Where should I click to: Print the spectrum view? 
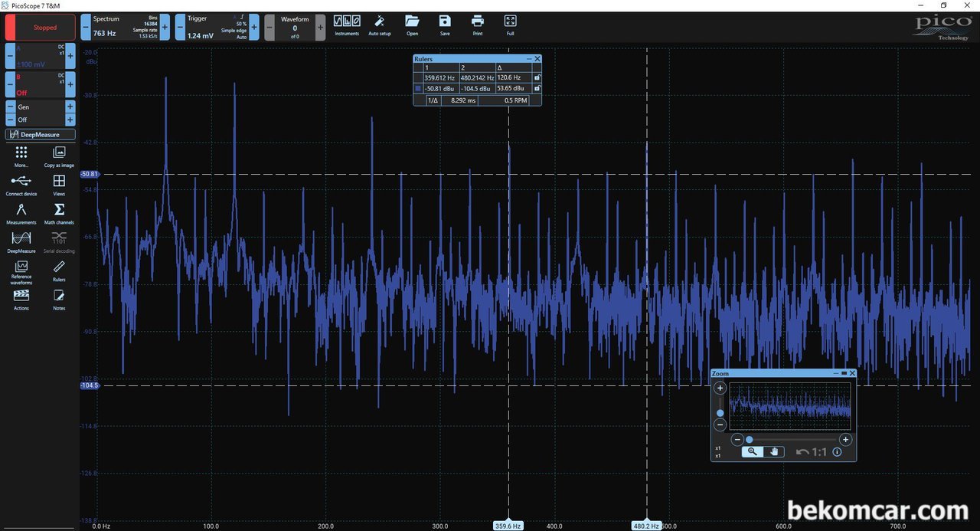click(x=478, y=25)
